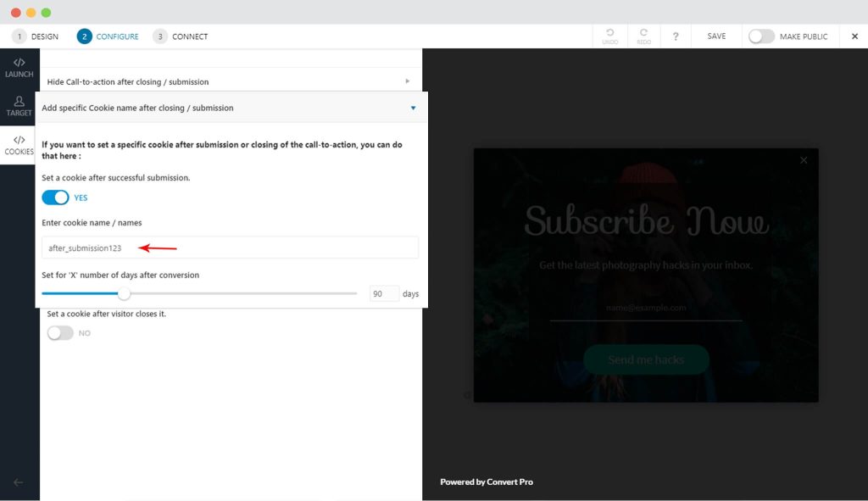Click the 90 days number field
Viewport: 868px width, 501px height.
(x=384, y=293)
